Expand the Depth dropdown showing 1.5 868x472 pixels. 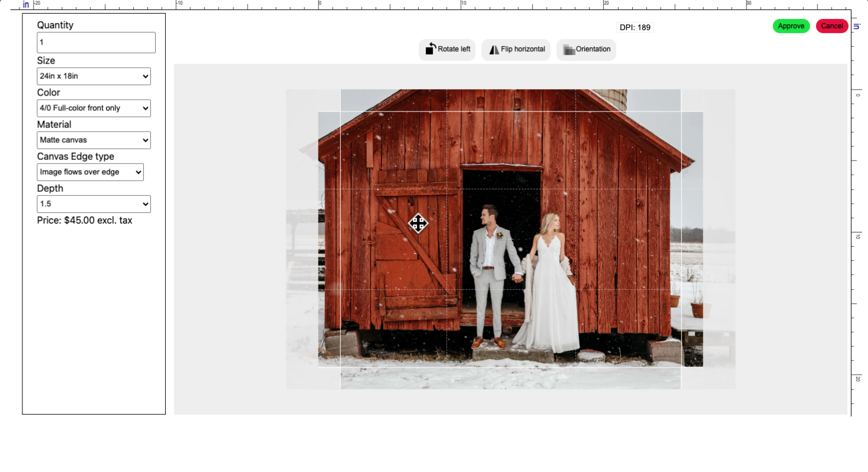[94, 204]
